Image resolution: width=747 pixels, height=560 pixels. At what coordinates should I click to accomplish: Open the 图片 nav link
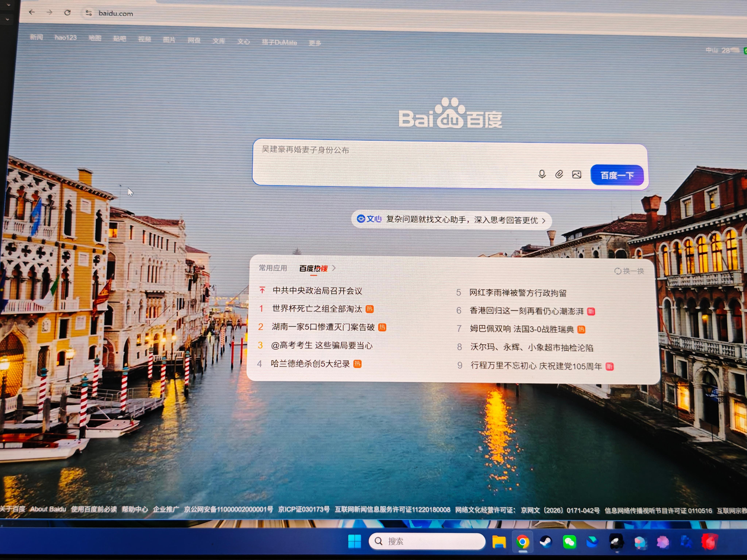(169, 40)
